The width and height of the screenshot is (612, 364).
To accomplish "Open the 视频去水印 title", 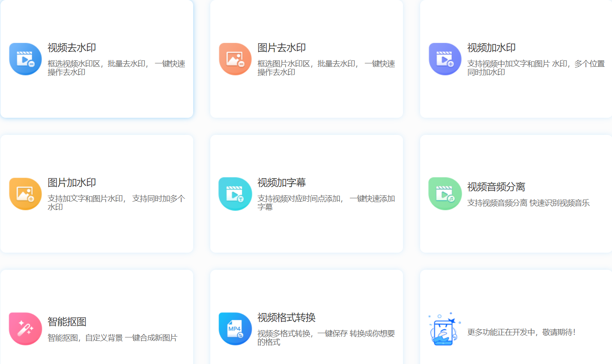I will (x=72, y=48).
